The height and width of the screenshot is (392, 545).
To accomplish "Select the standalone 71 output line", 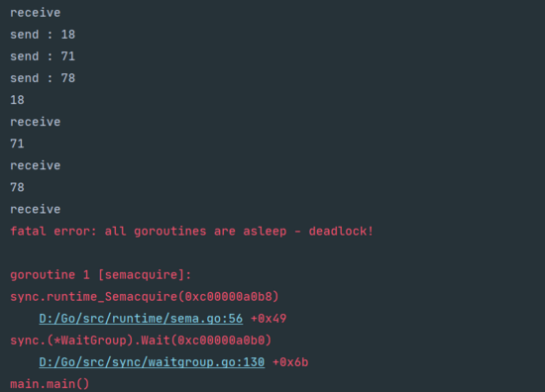I will point(17,144).
